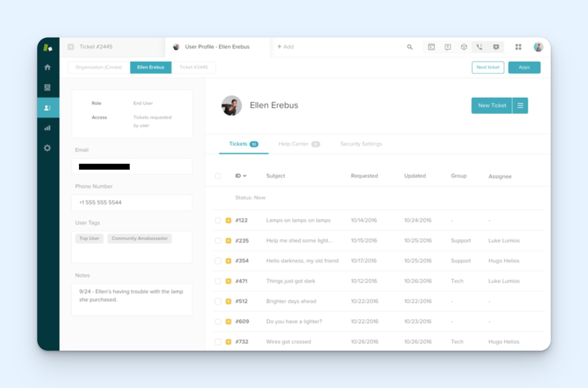Click the Phone Number input field
The image size is (588, 388).
tap(132, 202)
